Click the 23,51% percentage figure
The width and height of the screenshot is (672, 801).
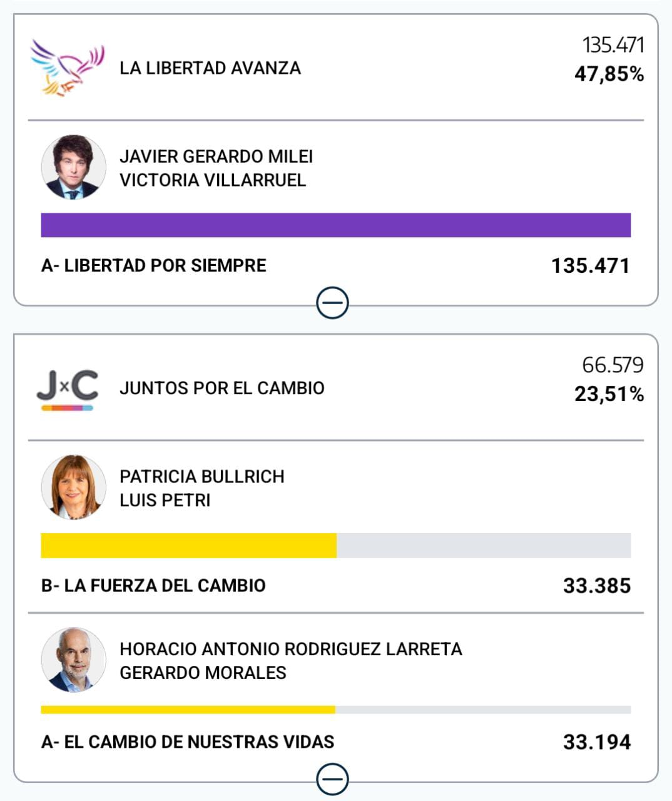click(609, 395)
